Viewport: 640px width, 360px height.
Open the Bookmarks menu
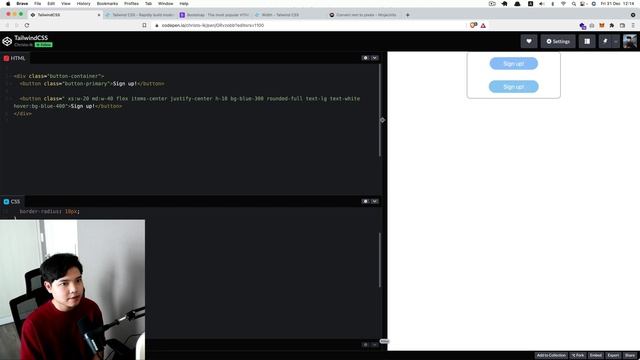tap(107, 4)
